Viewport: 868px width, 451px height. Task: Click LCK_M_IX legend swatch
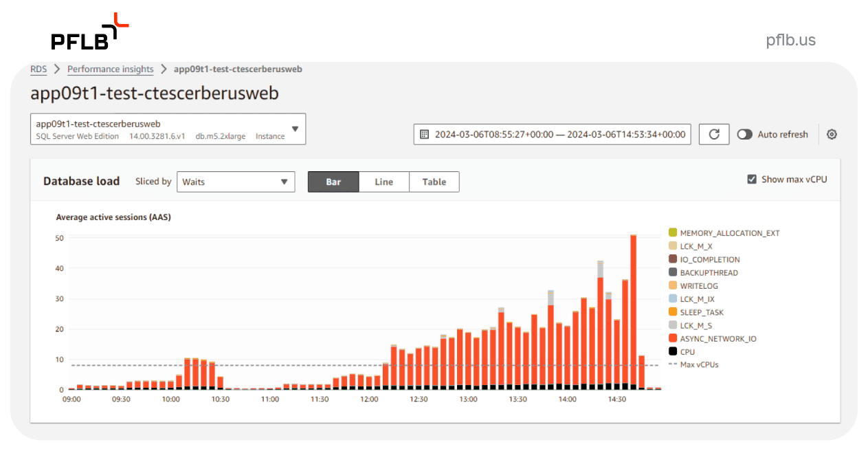click(x=673, y=299)
